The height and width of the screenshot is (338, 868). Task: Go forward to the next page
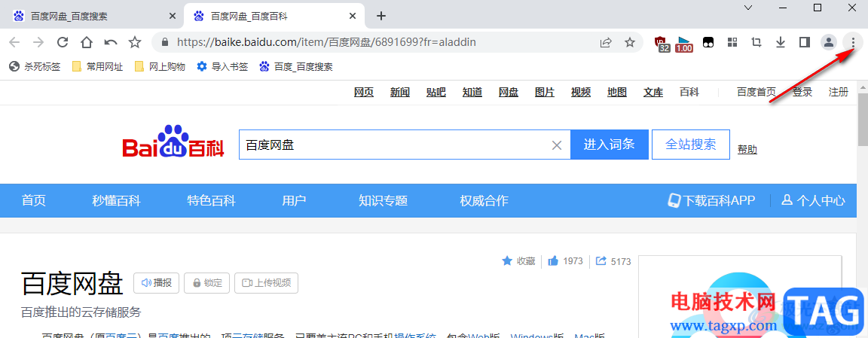(38, 42)
